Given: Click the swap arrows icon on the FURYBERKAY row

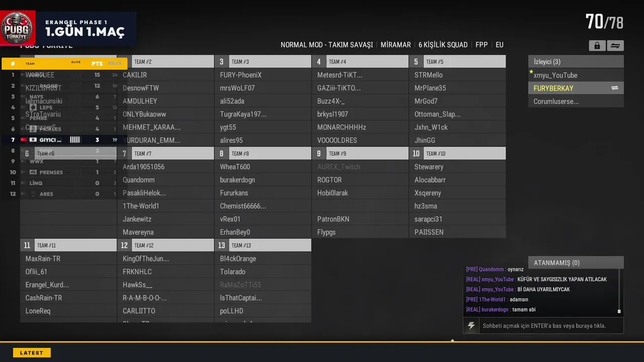Looking at the screenshot, I should pyautogui.click(x=615, y=88).
